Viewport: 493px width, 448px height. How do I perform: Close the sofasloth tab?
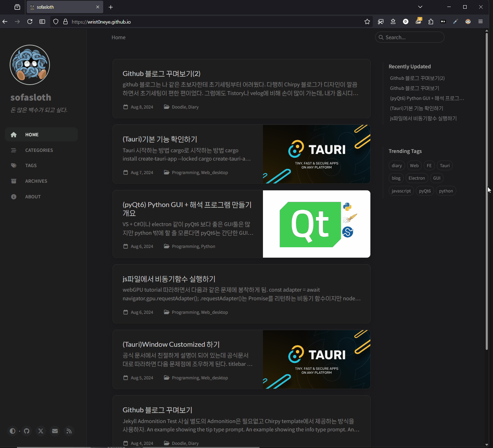pos(98,7)
